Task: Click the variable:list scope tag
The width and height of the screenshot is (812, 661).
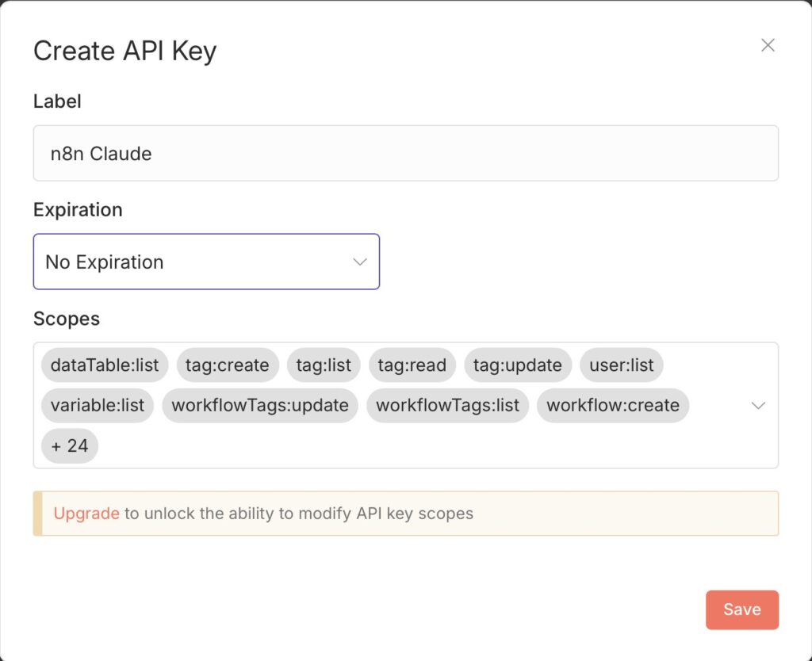Action: (x=98, y=405)
